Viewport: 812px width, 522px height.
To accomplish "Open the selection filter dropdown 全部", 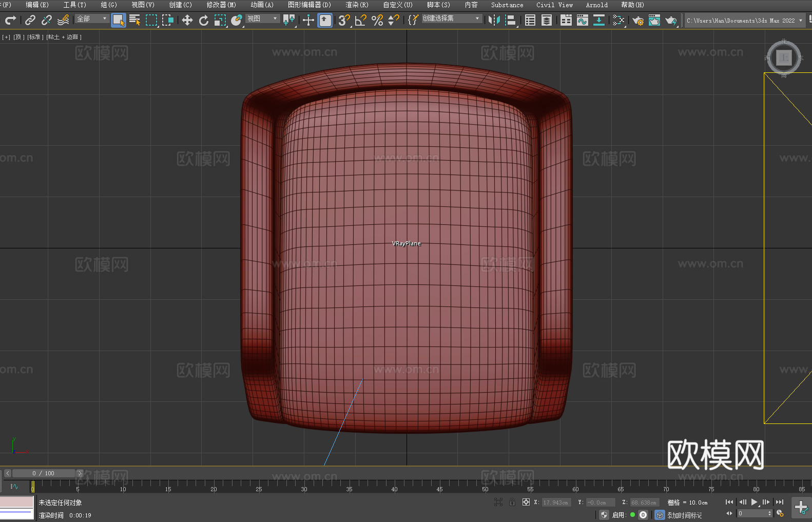I will coord(92,18).
